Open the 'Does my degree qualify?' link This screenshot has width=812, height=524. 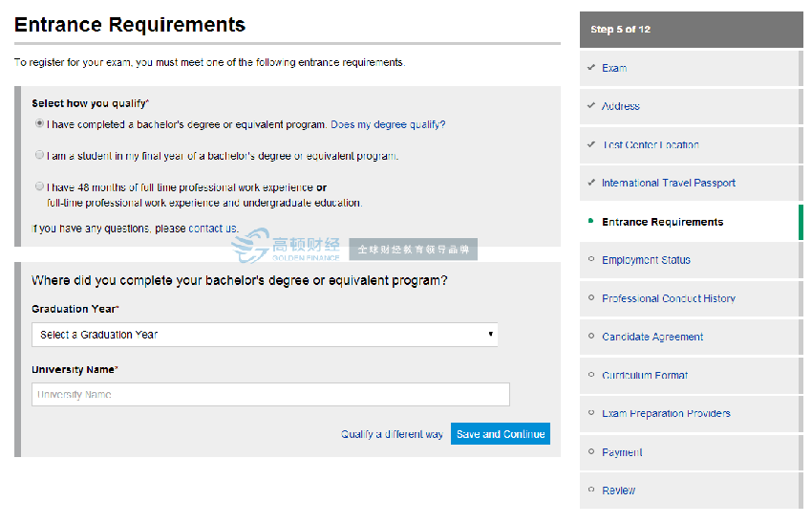(388, 124)
